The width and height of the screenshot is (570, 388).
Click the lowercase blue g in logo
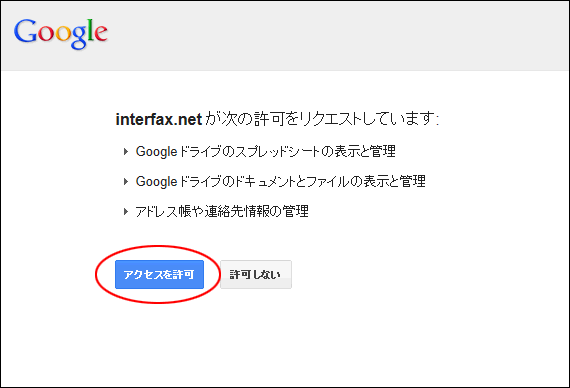[78, 37]
